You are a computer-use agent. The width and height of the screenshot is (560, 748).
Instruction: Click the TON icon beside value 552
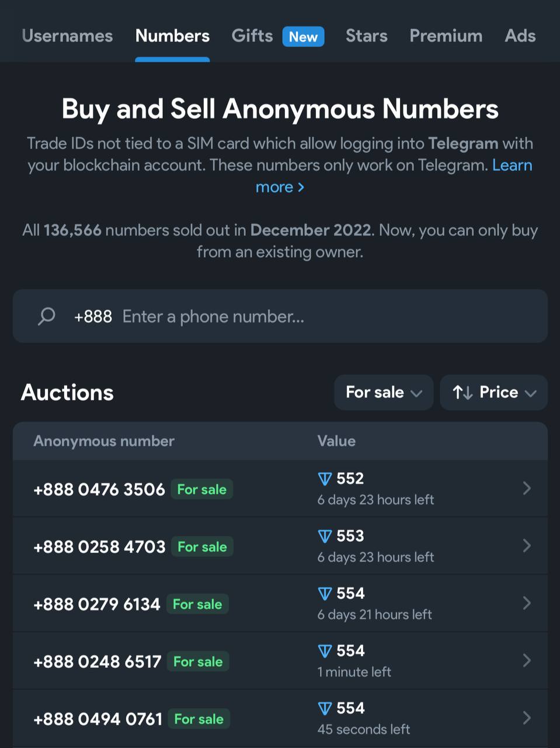(325, 479)
